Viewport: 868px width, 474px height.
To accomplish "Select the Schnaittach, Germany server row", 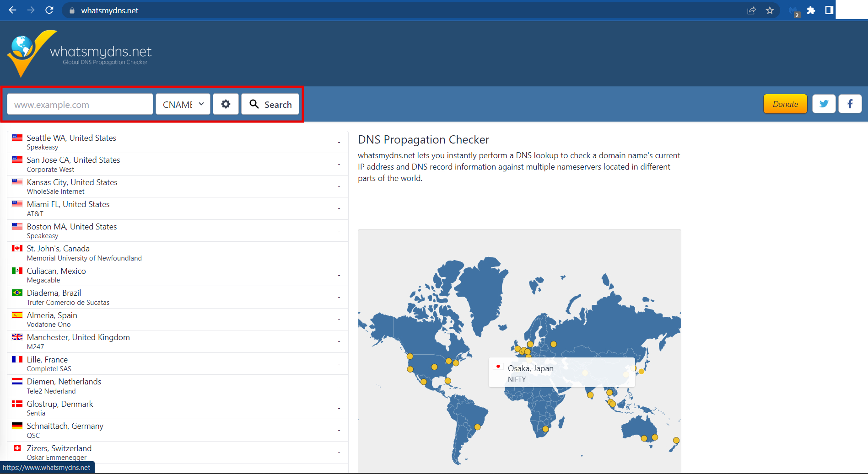I will coord(178,430).
